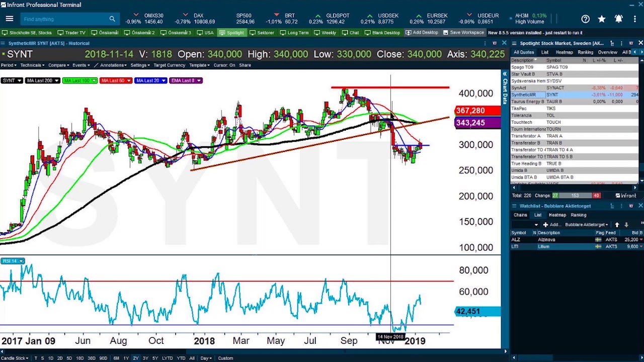Viewport: 644px width, 362px height.
Task: Click Target Currency option
Action: (x=170, y=65)
